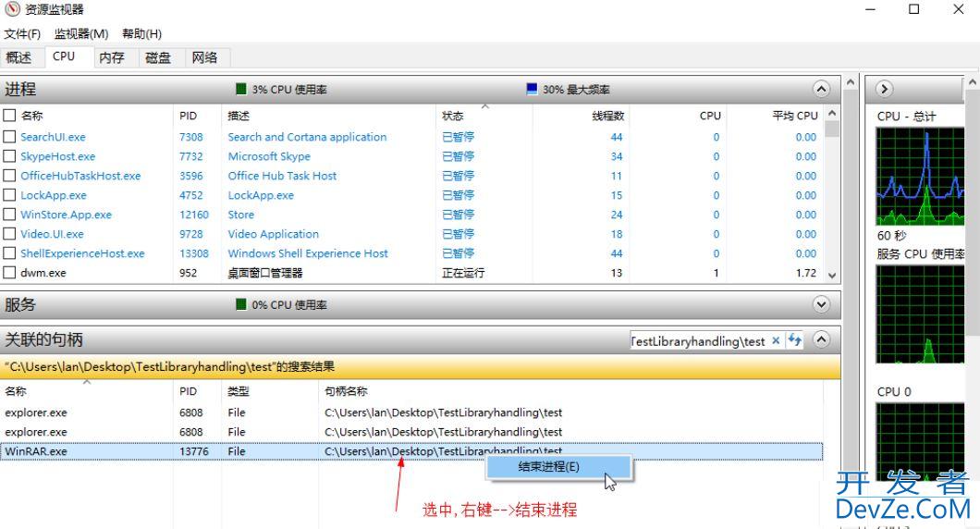The height and width of the screenshot is (529, 980).
Task: Click the 'Windows Shell Experience Host' description
Action: 308,253
